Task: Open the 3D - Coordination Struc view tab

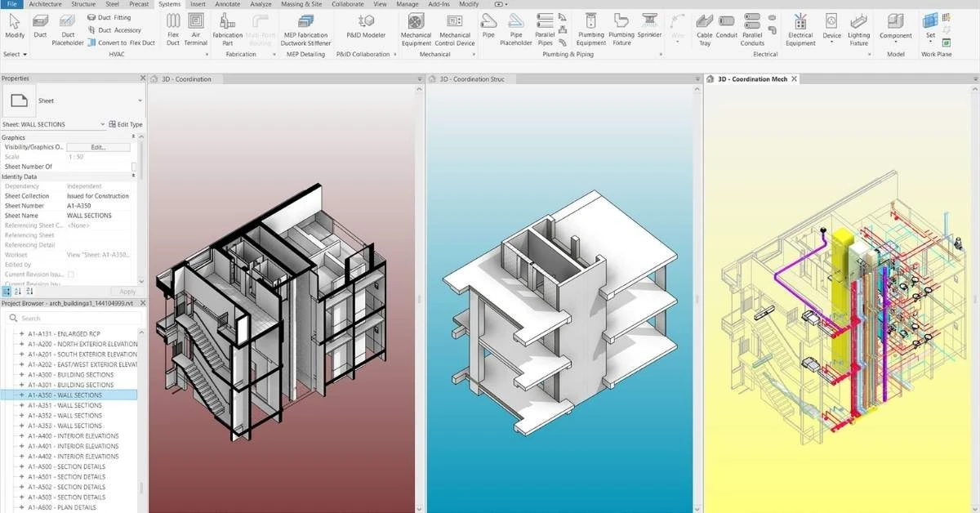Action: [x=473, y=79]
